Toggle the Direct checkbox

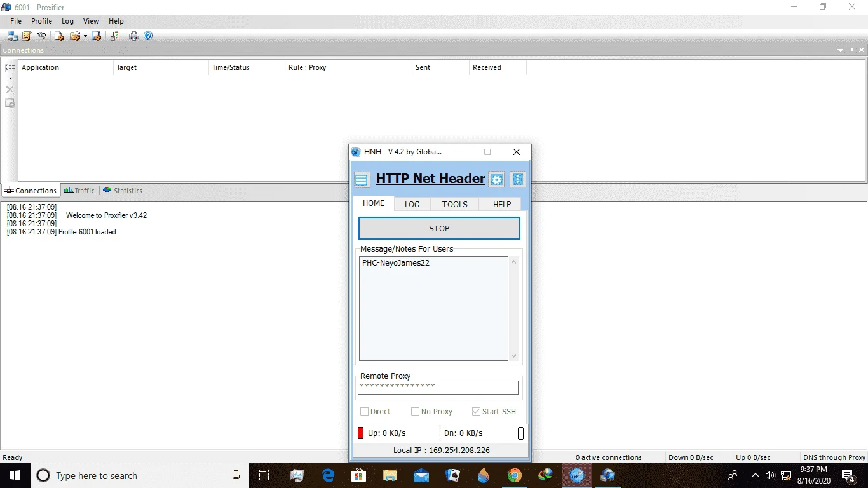pyautogui.click(x=365, y=412)
